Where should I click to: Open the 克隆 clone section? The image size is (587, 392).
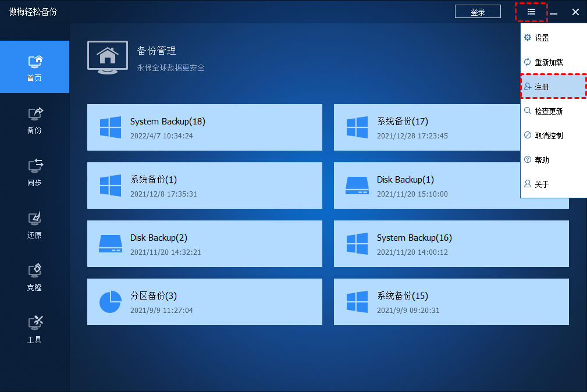(34, 277)
